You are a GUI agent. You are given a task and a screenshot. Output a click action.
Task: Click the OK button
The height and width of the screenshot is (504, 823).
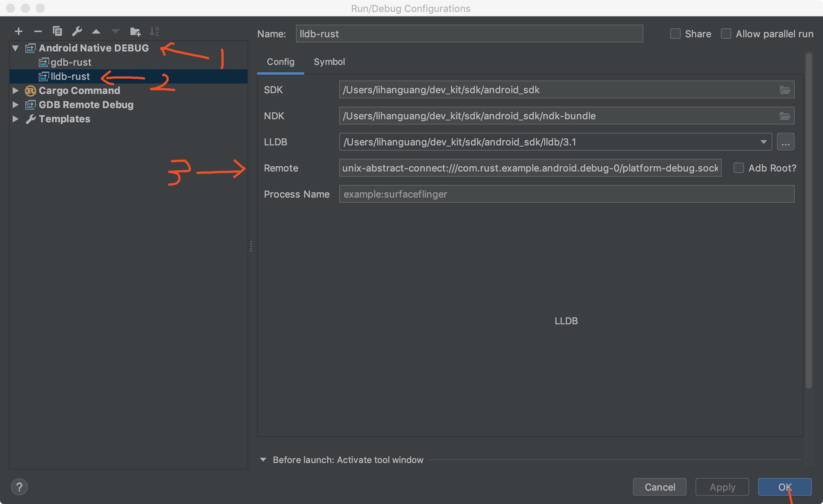[x=784, y=487]
